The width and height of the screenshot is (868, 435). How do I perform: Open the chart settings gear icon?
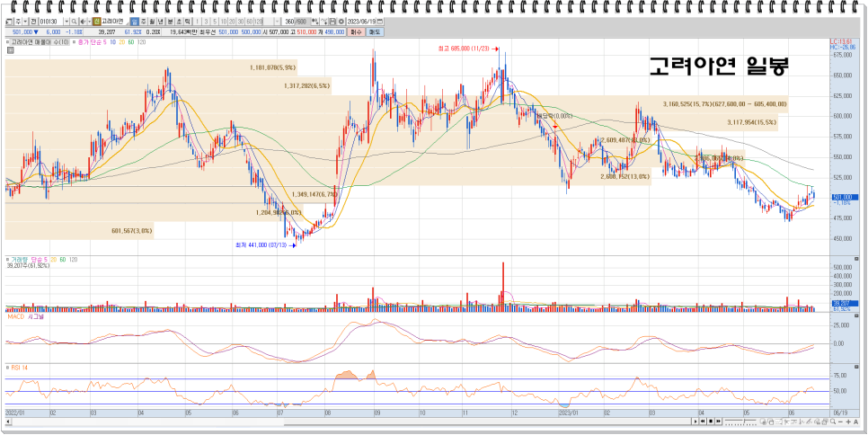(x=341, y=22)
